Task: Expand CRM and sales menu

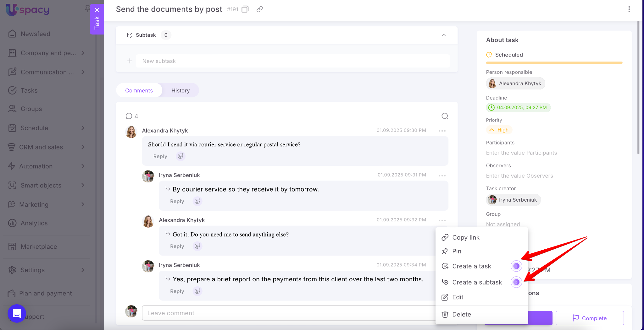Action: (83, 147)
